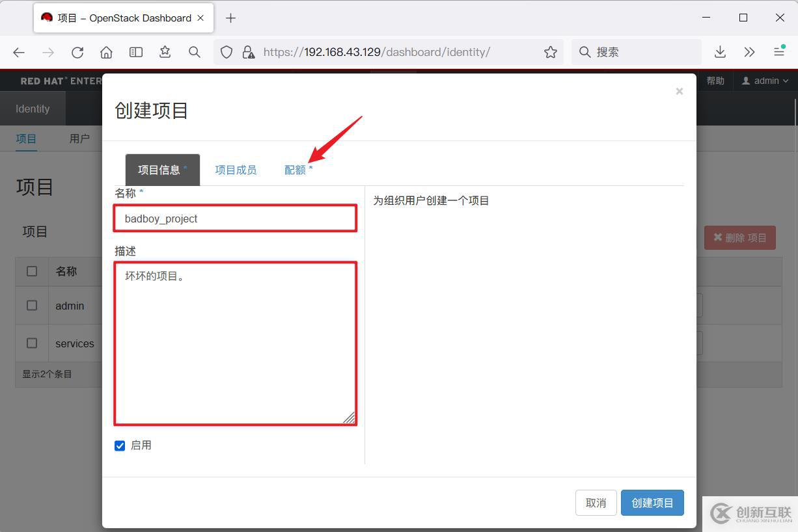Click the 取消 cancel button

click(x=596, y=503)
